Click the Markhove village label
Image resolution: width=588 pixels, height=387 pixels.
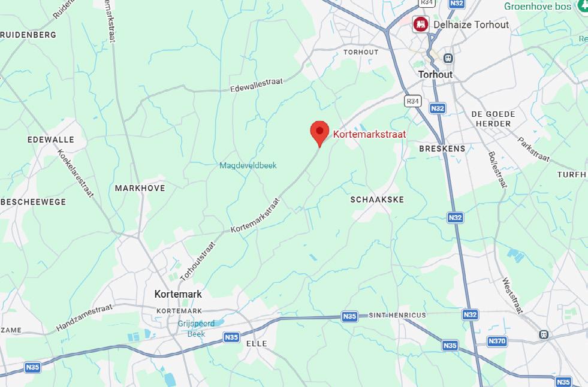pyautogui.click(x=140, y=188)
